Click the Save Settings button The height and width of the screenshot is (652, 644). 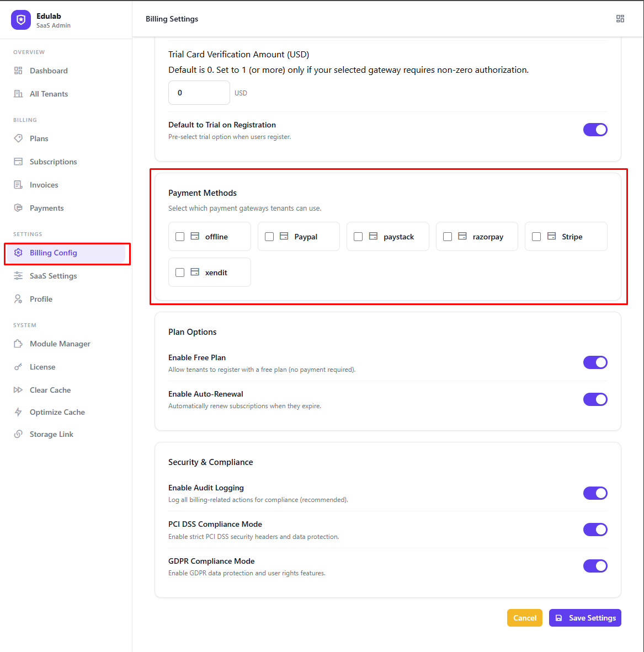tap(585, 618)
